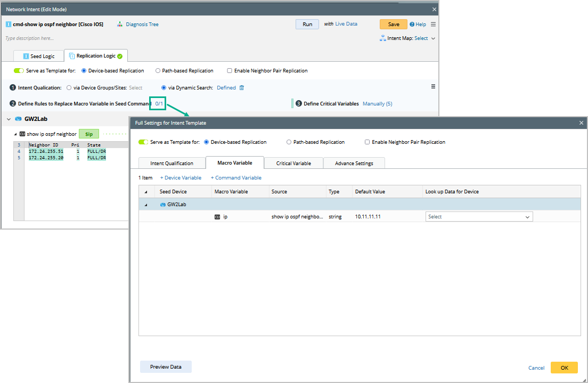Delete the Dynamic Search definition via trash icon
This screenshot has height=383, width=588.
click(x=241, y=88)
